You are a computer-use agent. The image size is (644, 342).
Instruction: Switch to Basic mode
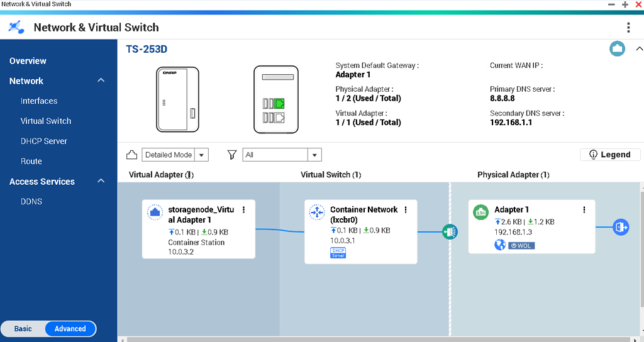(23, 329)
